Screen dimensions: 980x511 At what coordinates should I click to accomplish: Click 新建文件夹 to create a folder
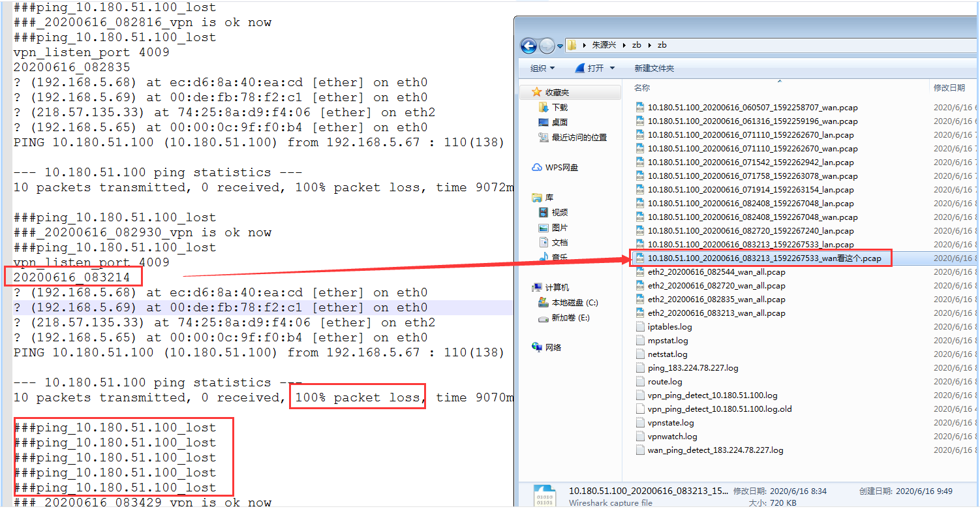654,69
